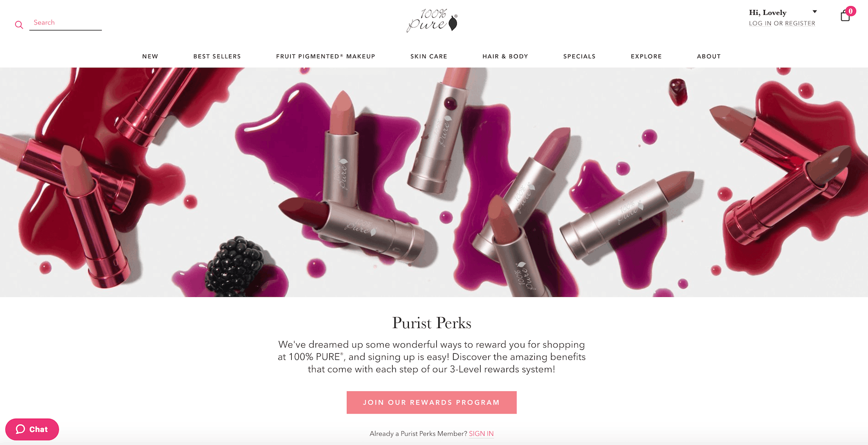This screenshot has height=445, width=868.
Task: Focus the Search input field
Action: pos(66,23)
